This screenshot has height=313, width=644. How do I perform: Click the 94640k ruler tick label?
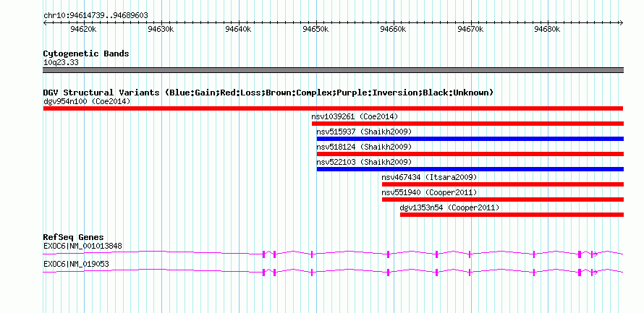(238, 30)
